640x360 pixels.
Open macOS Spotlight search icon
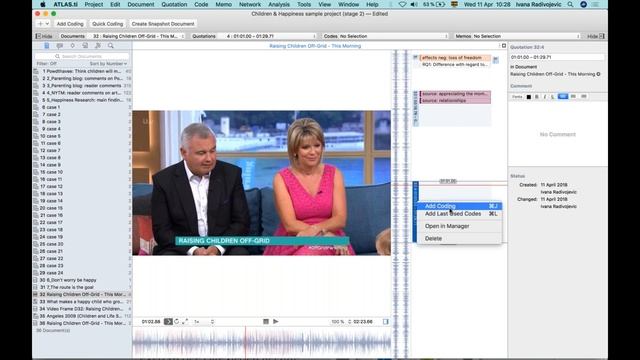click(x=570, y=4)
